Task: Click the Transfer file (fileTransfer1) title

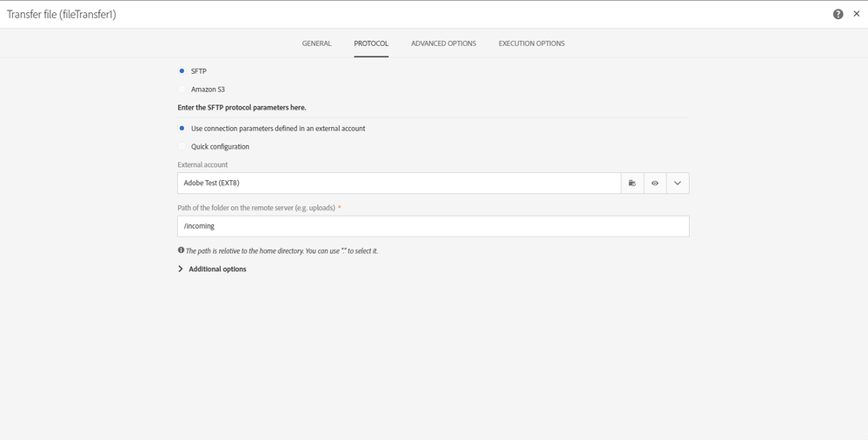Action: [x=62, y=14]
